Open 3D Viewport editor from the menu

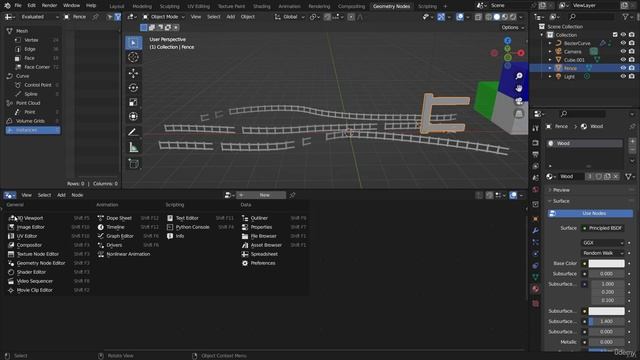click(29, 218)
